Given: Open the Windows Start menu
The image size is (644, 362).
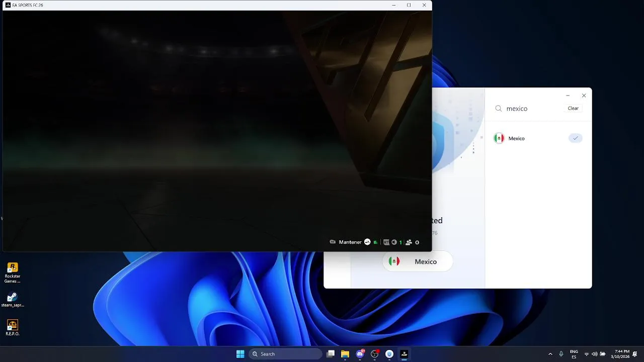Looking at the screenshot, I should click(x=240, y=354).
